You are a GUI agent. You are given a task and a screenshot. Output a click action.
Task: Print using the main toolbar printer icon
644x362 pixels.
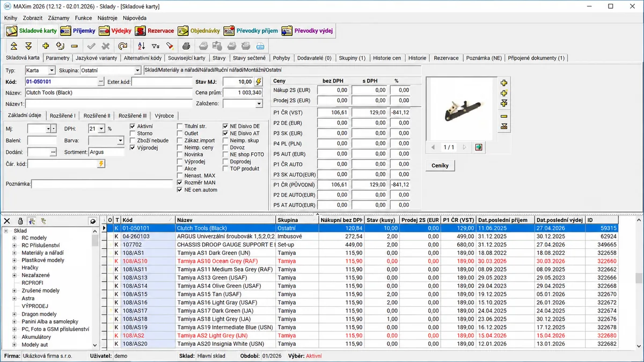click(x=186, y=46)
